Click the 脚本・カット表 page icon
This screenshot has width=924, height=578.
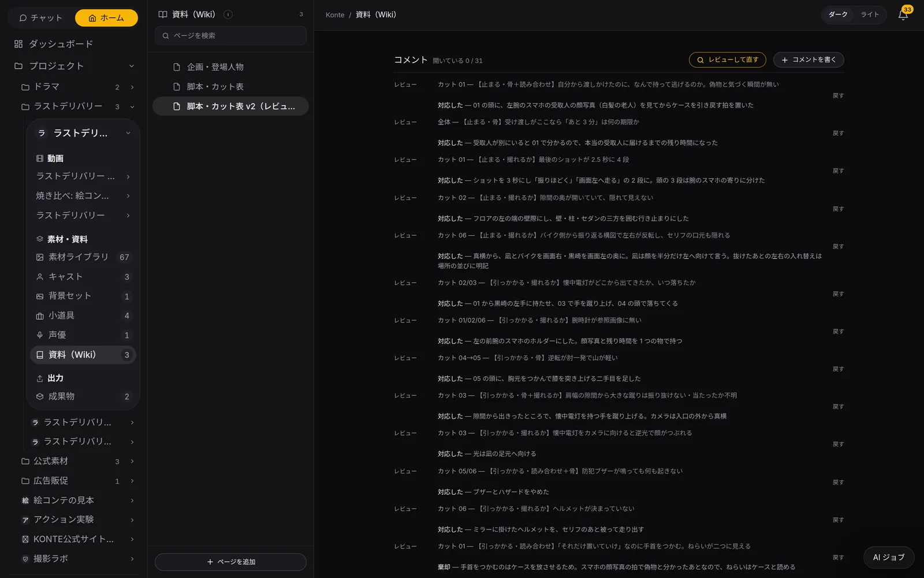pyautogui.click(x=177, y=87)
